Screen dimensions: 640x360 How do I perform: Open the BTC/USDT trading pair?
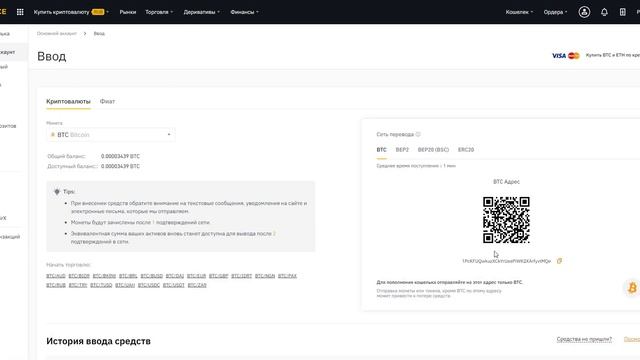pyautogui.click(x=173, y=285)
